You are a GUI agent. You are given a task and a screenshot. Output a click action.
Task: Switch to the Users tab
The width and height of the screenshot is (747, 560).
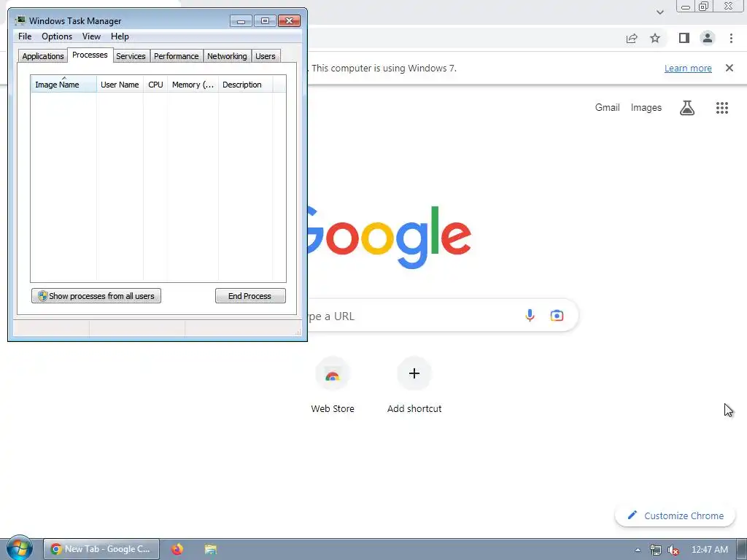click(x=266, y=56)
